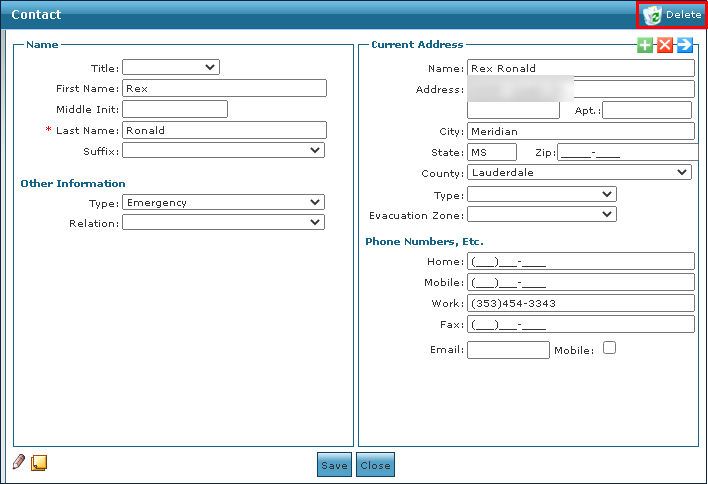Image resolution: width=708 pixels, height=484 pixels.
Task: Expand the Relation dropdown
Action: tap(223, 223)
